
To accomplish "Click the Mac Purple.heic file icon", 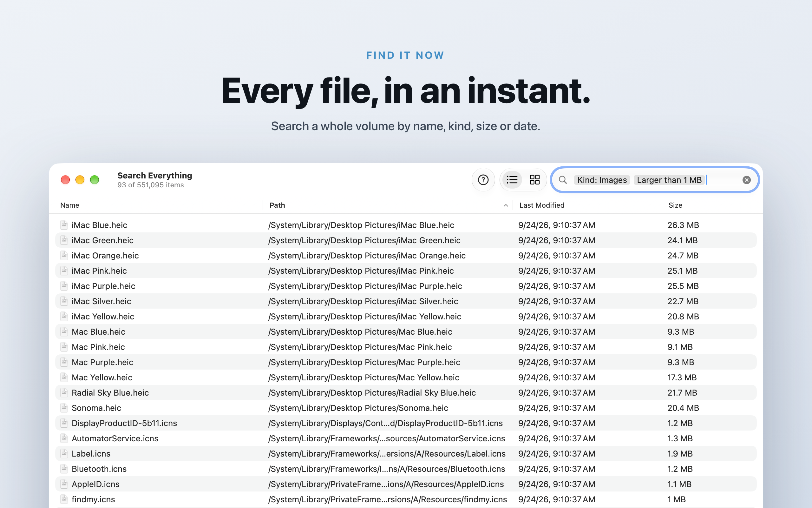I will coord(64,362).
